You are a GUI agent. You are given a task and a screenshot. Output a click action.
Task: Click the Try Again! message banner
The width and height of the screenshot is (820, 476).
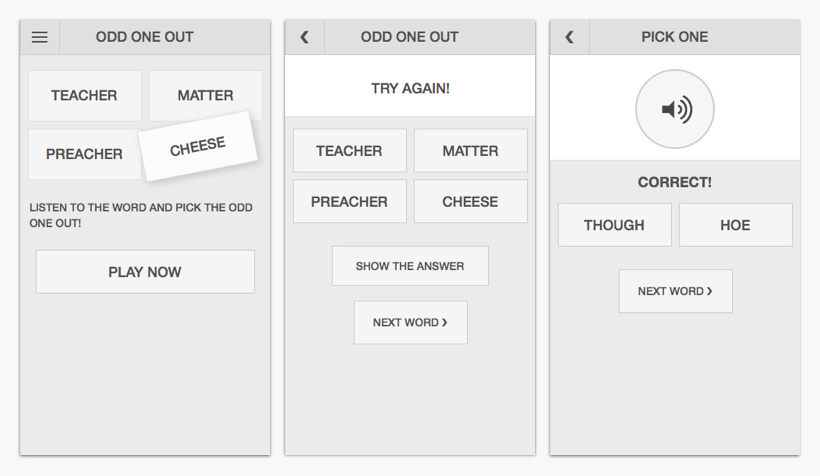410,88
